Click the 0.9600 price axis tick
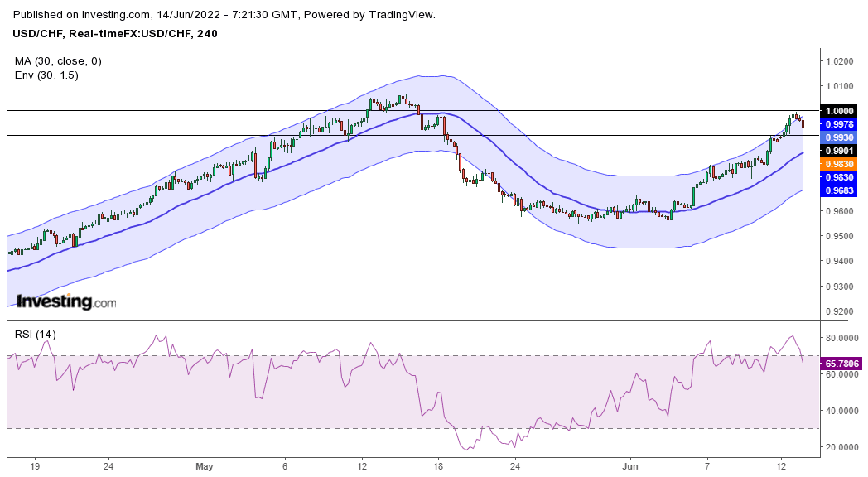The image size is (868, 477). [x=839, y=211]
